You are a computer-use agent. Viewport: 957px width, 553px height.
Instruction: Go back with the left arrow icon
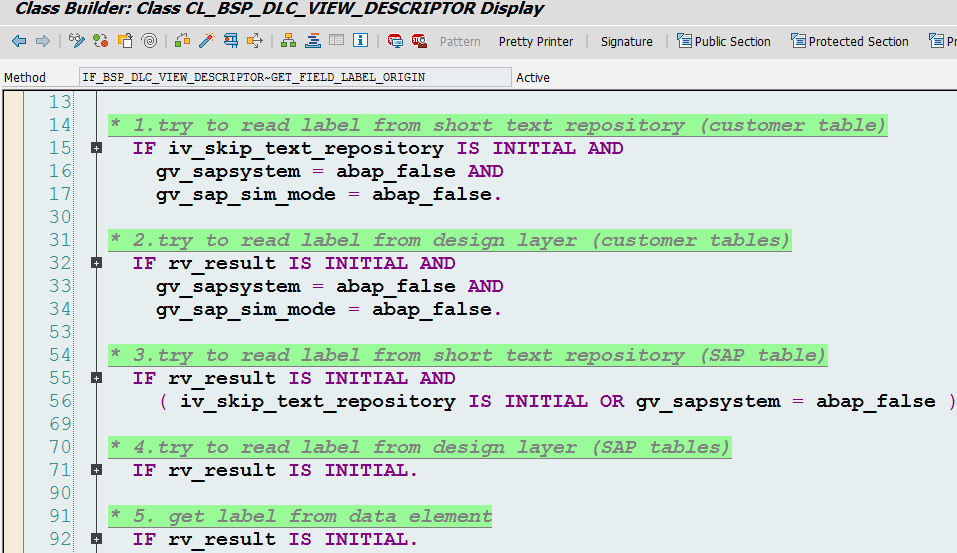coord(19,41)
